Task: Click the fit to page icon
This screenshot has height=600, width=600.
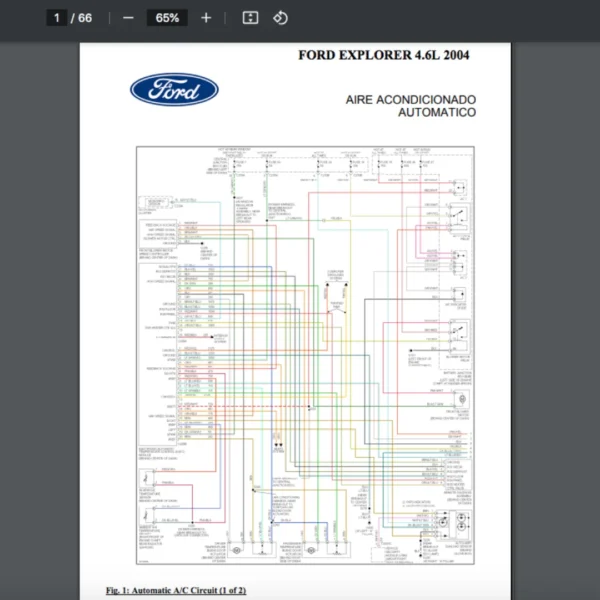Action: [x=250, y=18]
